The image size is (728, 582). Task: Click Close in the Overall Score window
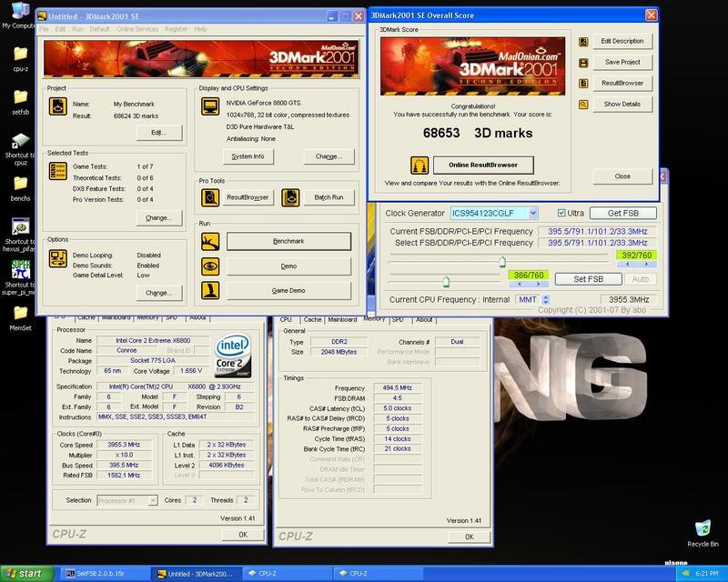pos(622,176)
